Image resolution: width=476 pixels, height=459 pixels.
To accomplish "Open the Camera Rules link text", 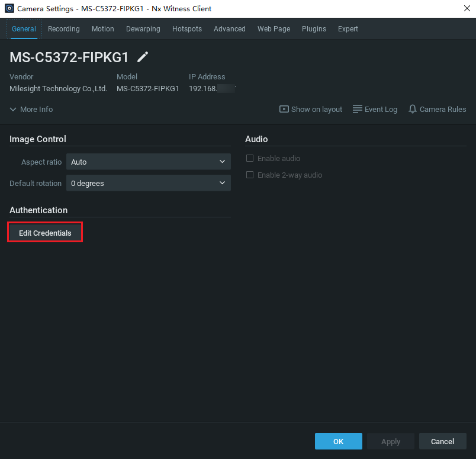I will point(443,110).
